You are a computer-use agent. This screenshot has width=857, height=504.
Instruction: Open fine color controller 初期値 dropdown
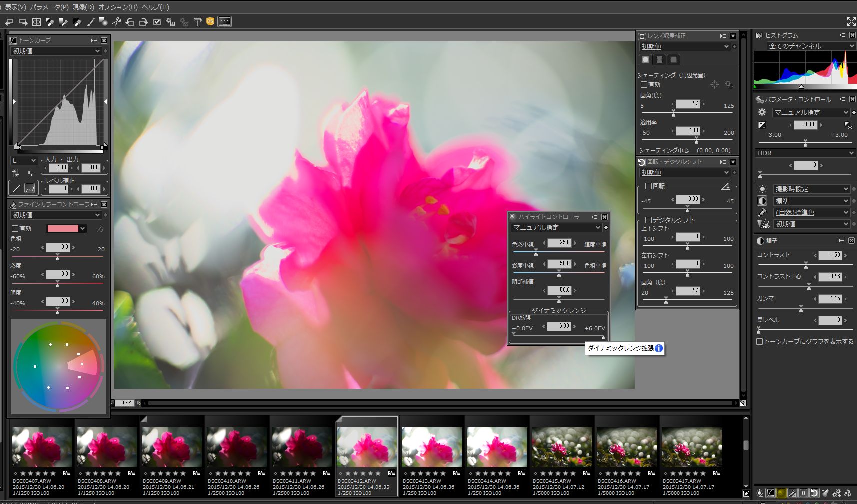(56, 215)
